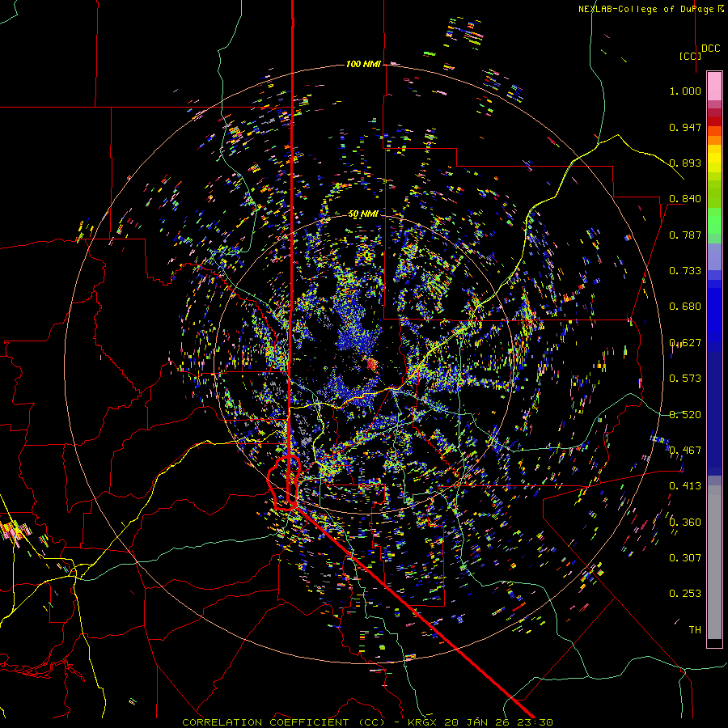Viewport: 728px width, 728px height.
Task: Click the TH threshold legend label
Action: click(x=695, y=630)
